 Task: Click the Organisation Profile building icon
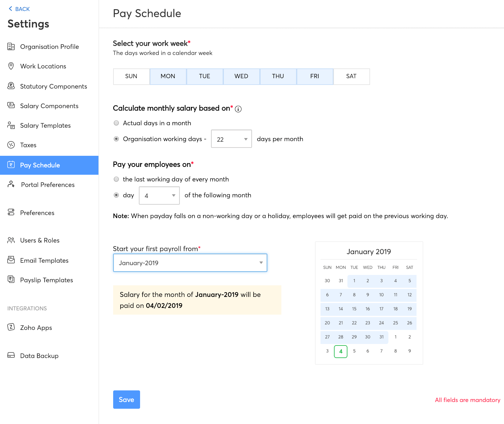[11, 46]
